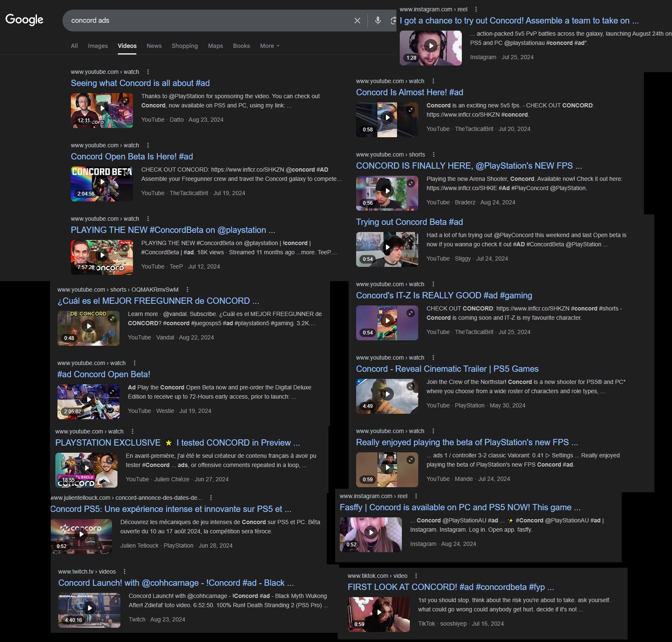The width and height of the screenshot is (672, 642).
Task: Open the Books tab
Action: coord(241,46)
